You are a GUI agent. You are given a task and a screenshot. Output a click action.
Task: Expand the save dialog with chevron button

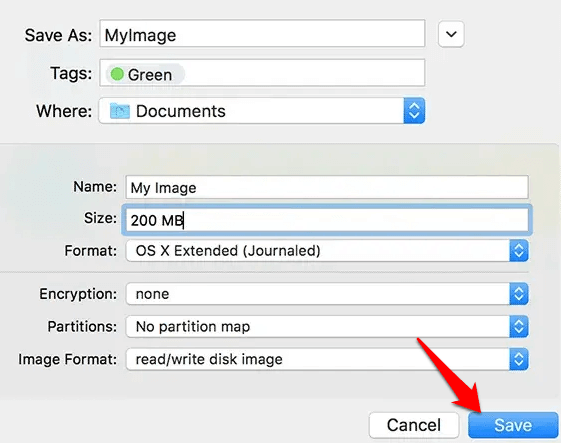[451, 34]
